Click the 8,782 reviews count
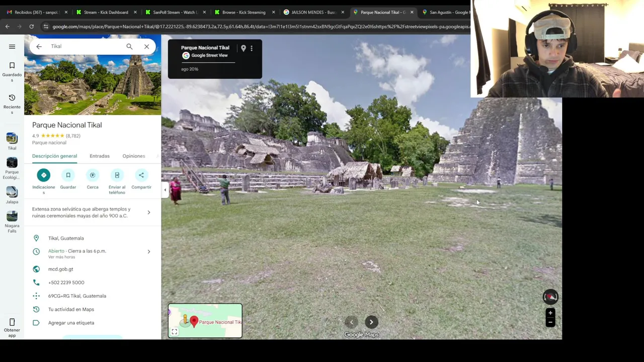This screenshot has width=644, height=362. (x=73, y=136)
